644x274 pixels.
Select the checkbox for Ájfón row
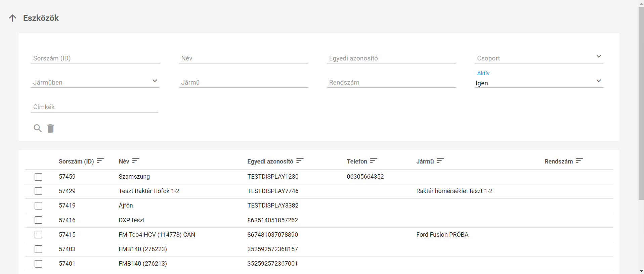pos(39,205)
